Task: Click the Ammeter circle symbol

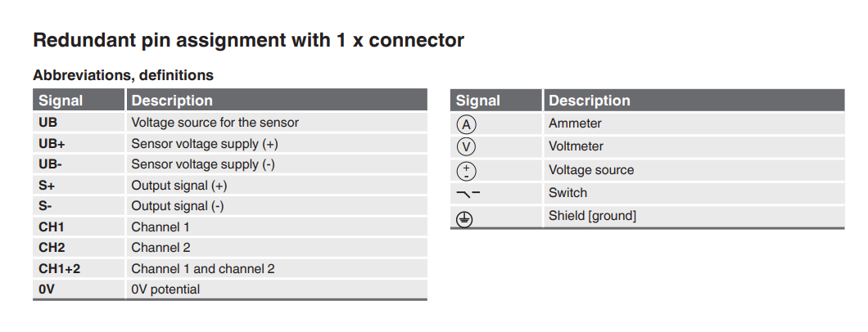Action: 465,124
